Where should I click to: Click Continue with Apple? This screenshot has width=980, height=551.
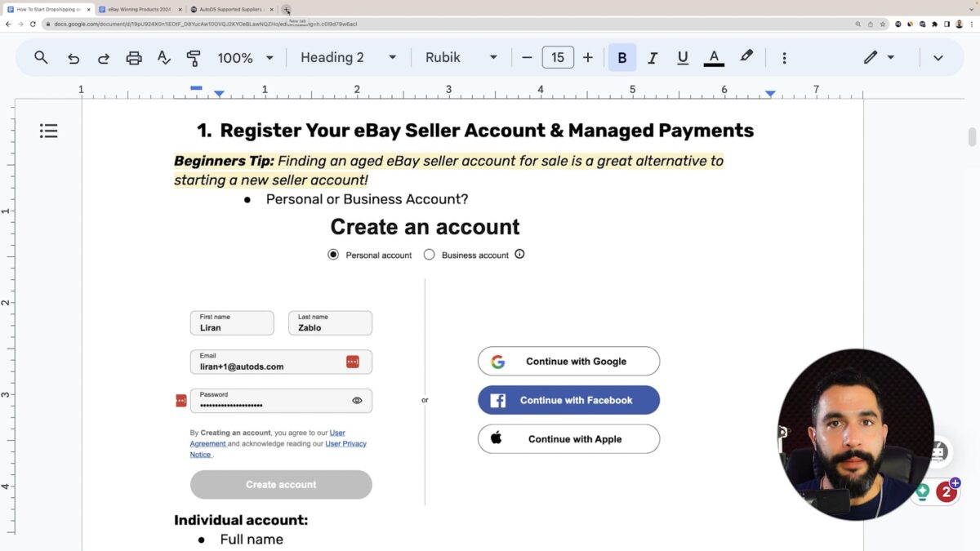568,438
